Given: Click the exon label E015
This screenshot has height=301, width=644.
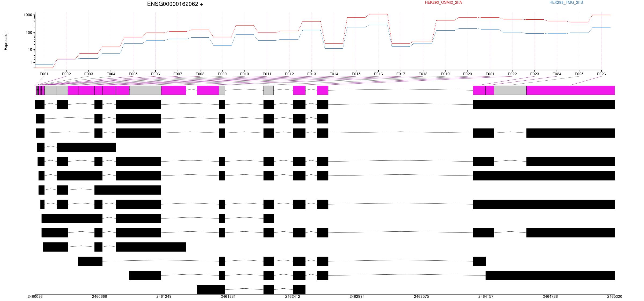Looking at the screenshot, I should click(356, 74).
